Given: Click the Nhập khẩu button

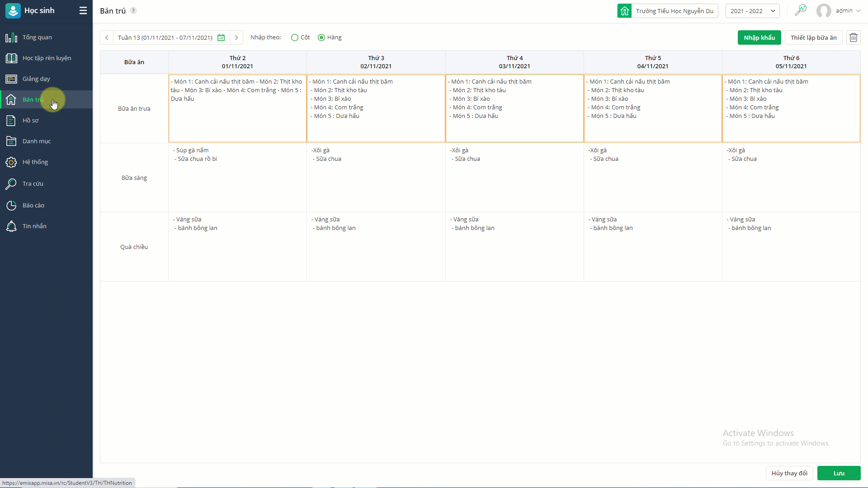Looking at the screenshot, I should pyautogui.click(x=759, y=38).
